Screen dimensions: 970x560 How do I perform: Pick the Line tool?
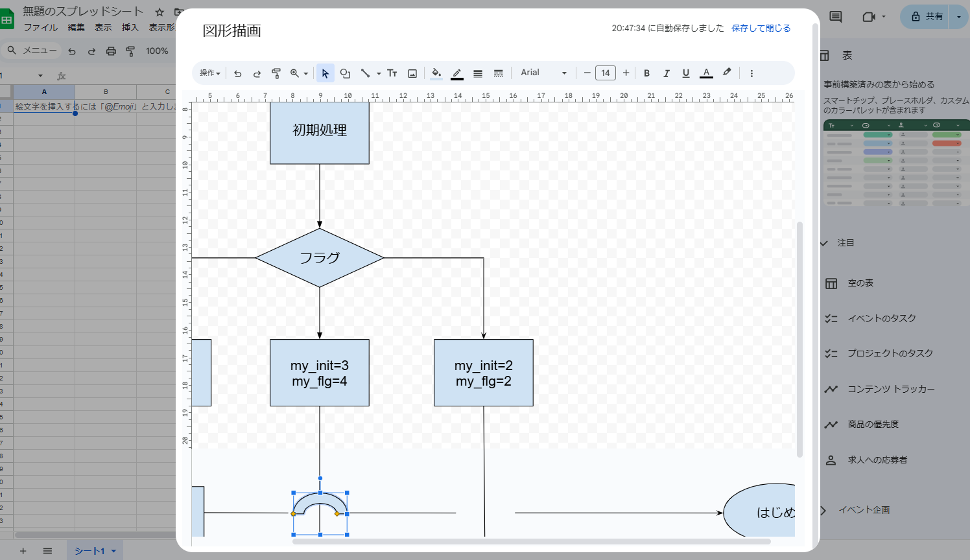[366, 73]
